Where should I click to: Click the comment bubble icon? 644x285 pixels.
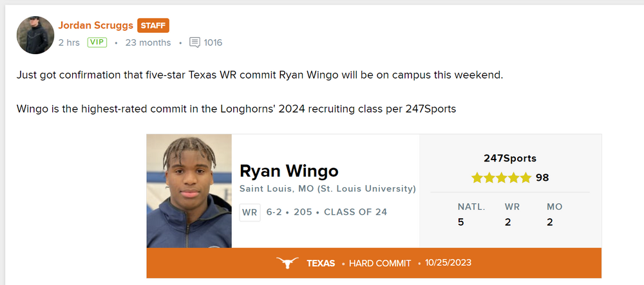(x=194, y=42)
